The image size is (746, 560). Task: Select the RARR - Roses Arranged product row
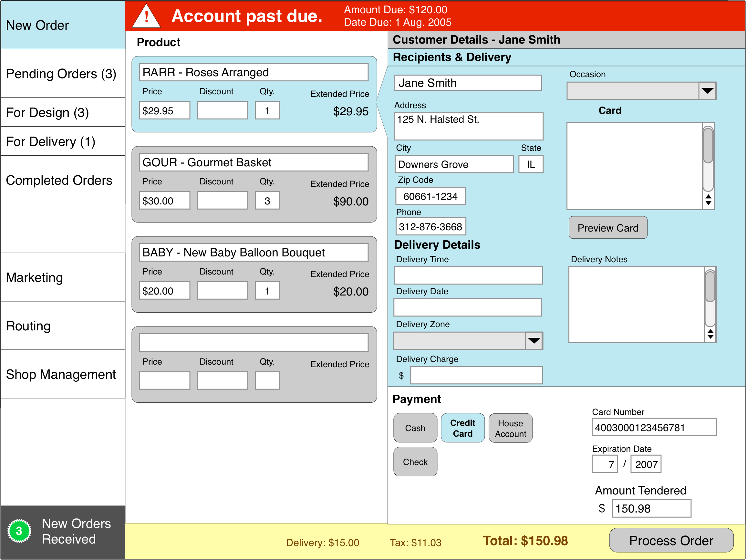click(254, 72)
